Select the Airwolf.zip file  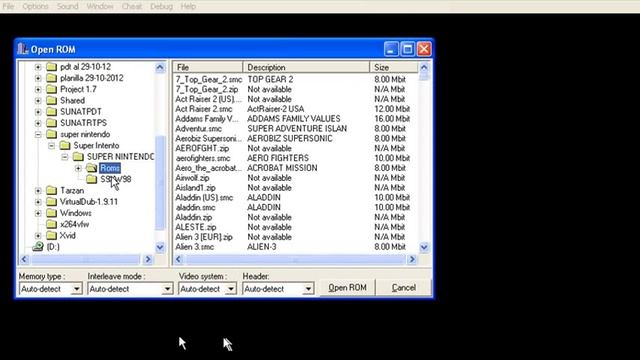click(192, 178)
